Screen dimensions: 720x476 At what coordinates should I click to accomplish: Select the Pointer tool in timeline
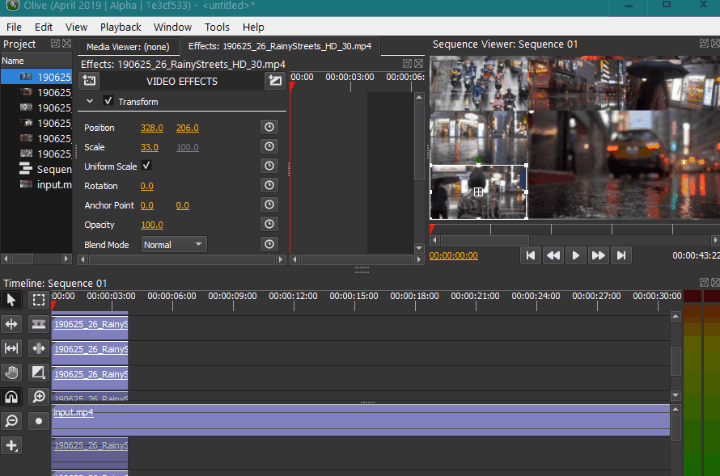12,299
